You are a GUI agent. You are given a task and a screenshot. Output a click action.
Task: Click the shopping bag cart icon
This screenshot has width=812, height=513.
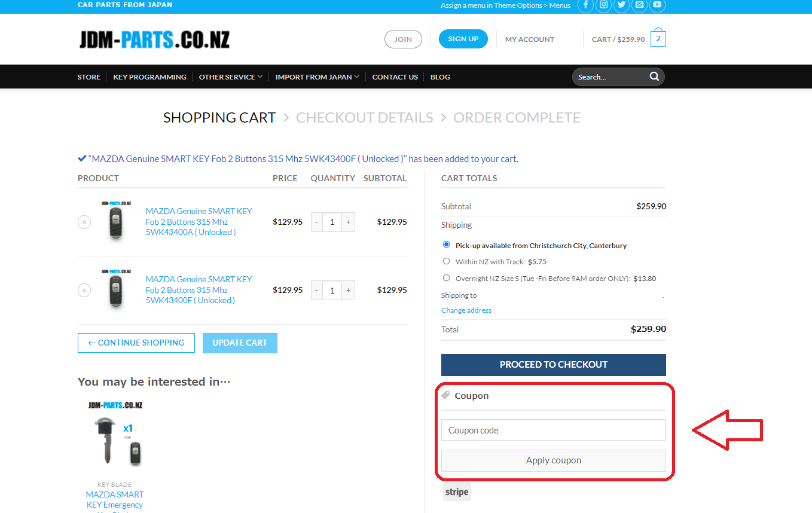658,39
